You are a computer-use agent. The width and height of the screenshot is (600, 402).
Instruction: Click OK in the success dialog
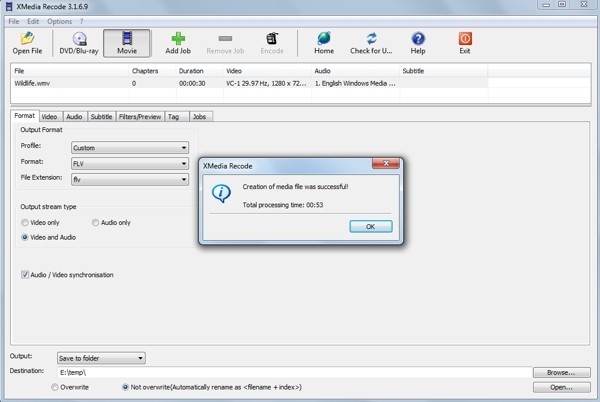371,226
